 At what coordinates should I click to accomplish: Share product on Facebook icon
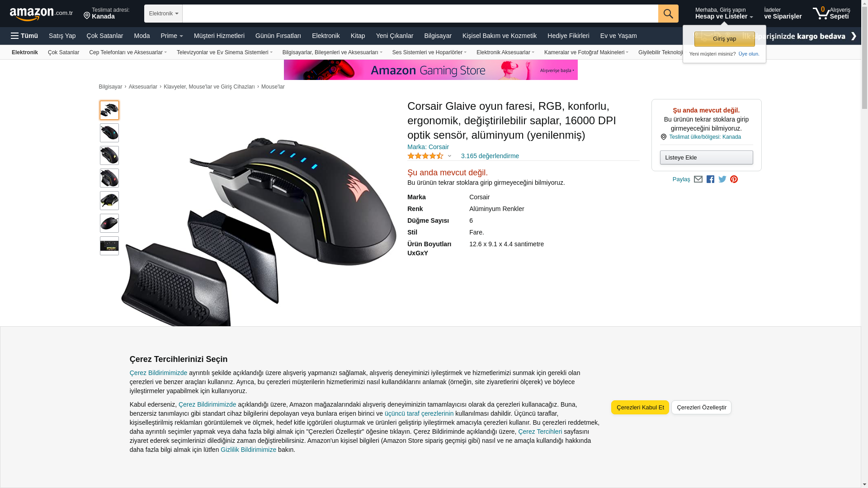[710, 179]
